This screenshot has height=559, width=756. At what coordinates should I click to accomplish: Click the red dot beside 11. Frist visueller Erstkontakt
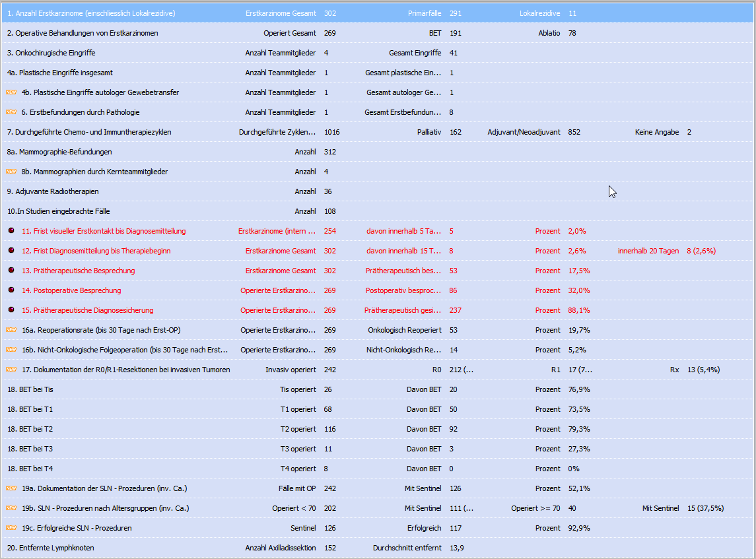pos(11,230)
